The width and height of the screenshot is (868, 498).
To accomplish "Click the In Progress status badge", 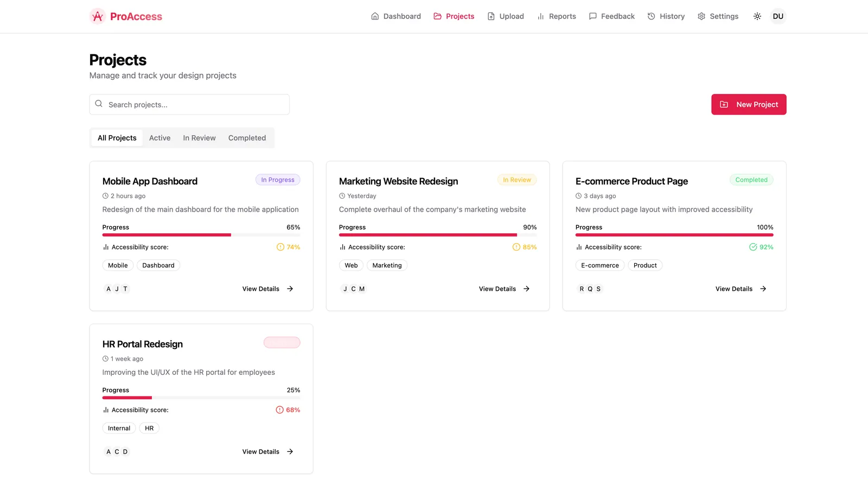I will click(x=278, y=180).
